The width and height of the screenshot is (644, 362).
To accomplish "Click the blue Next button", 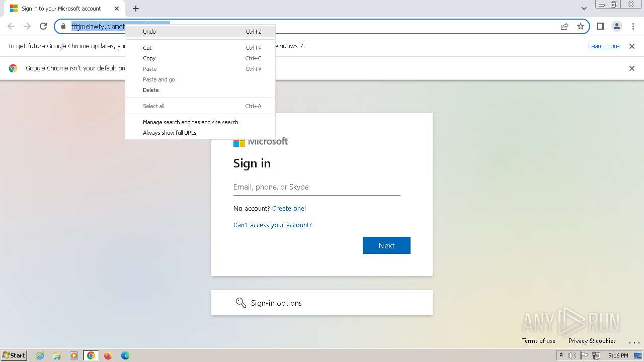I will tap(386, 245).
